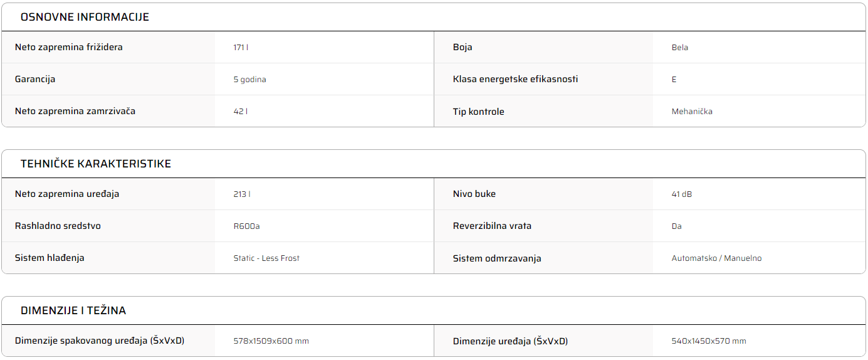Click the Static - Less Frost value
The image size is (868, 360).
coord(266,258)
